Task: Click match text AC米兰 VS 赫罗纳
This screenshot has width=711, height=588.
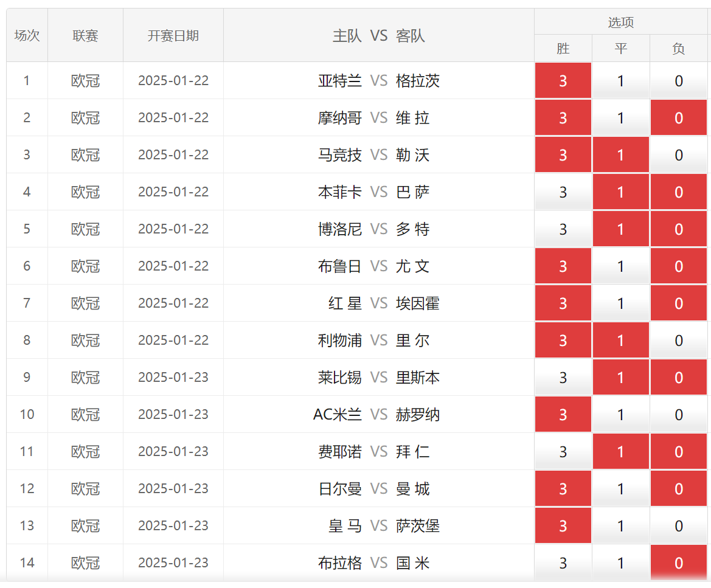Action: pos(376,415)
